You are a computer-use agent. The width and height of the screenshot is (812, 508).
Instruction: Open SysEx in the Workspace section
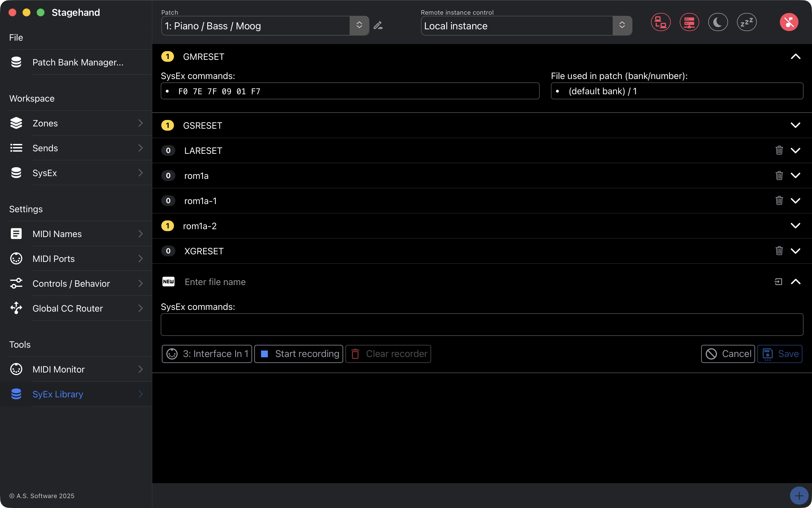76,173
